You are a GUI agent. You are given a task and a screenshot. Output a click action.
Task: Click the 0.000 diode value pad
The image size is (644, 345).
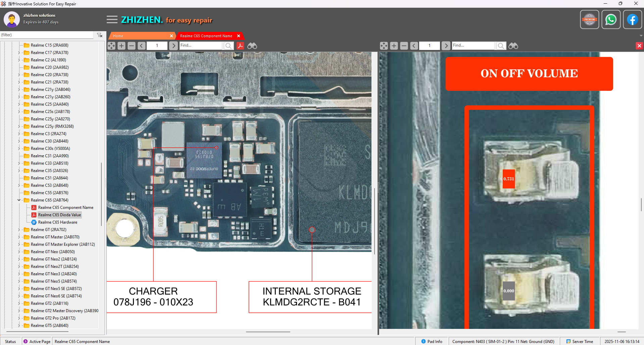(x=508, y=291)
